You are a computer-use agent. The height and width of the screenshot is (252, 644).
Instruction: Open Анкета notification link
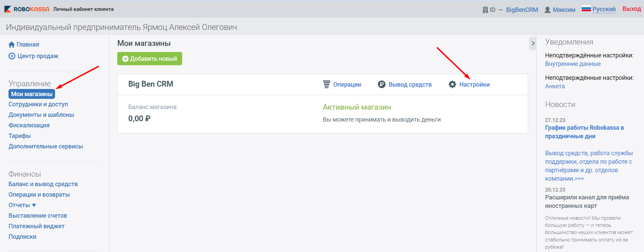[555, 86]
